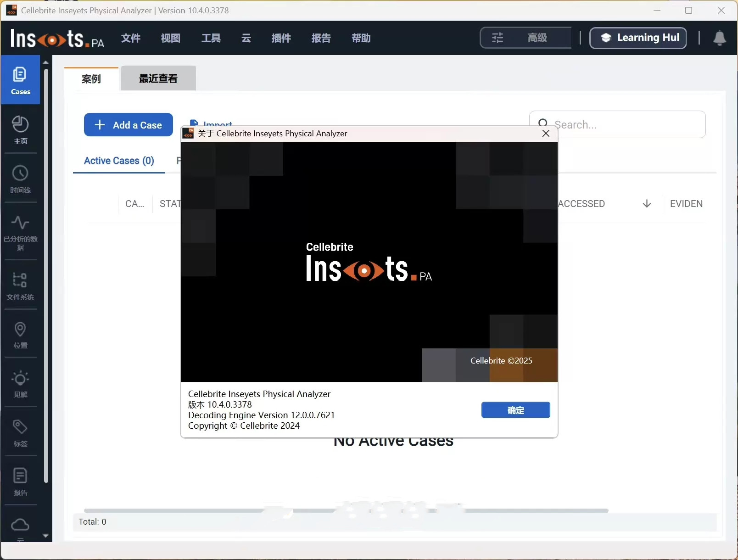Screen dimensions: 738x560
Task: Click Copyright © Cellebrite 2024 text
Action: (244, 426)
